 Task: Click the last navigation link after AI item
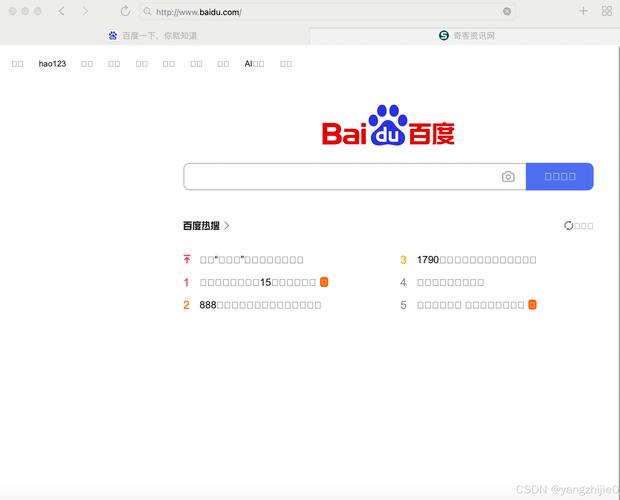tap(286, 64)
